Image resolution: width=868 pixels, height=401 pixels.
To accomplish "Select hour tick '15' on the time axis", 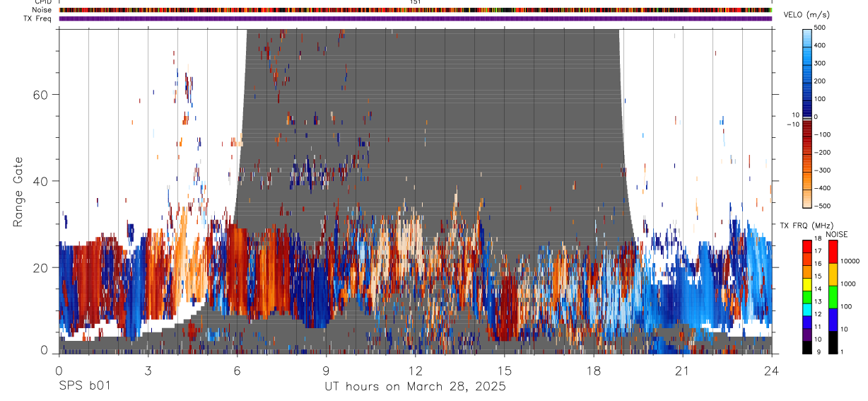I will (x=504, y=370).
